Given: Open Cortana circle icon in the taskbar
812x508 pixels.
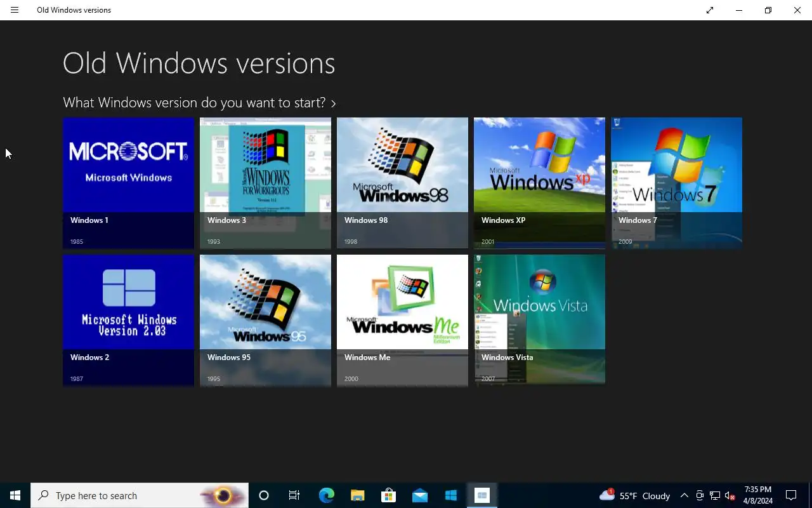Looking at the screenshot, I should [264, 495].
